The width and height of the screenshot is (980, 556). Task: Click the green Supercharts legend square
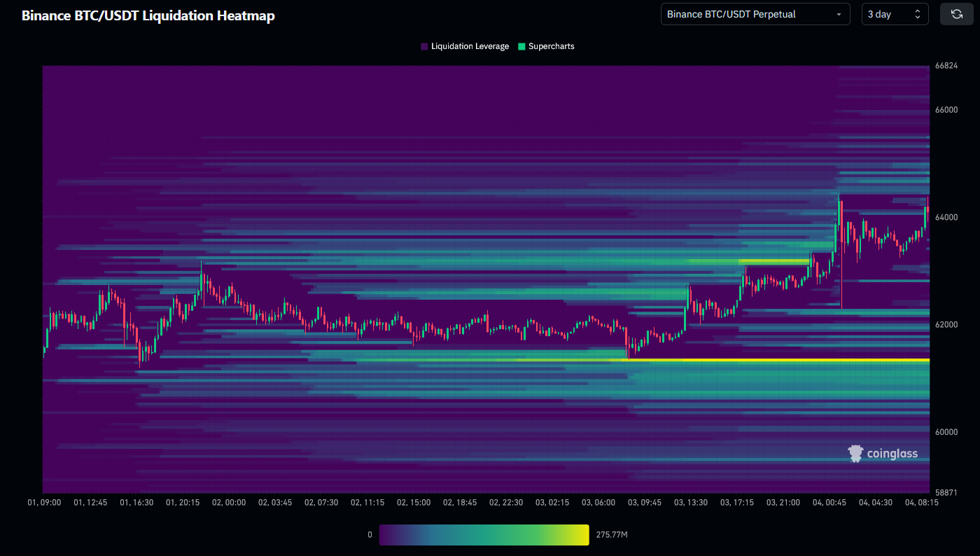[x=521, y=46]
